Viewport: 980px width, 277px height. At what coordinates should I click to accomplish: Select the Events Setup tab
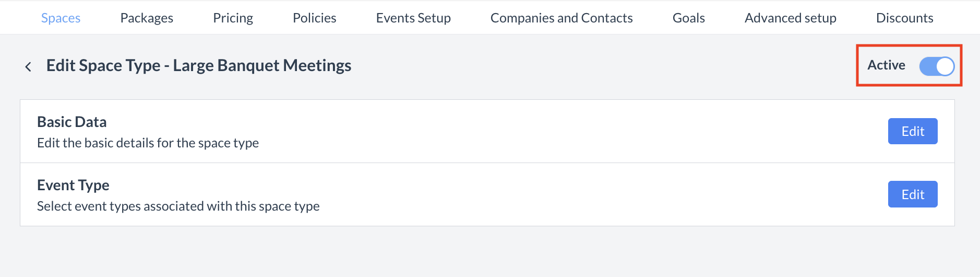[413, 18]
